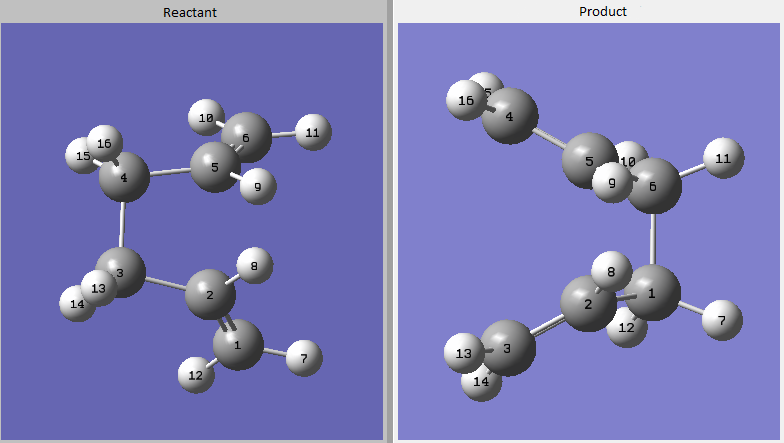Pick carbon atom 6 in Reactant view
The width and height of the screenshot is (784, 443).
click(x=246, y=137)
